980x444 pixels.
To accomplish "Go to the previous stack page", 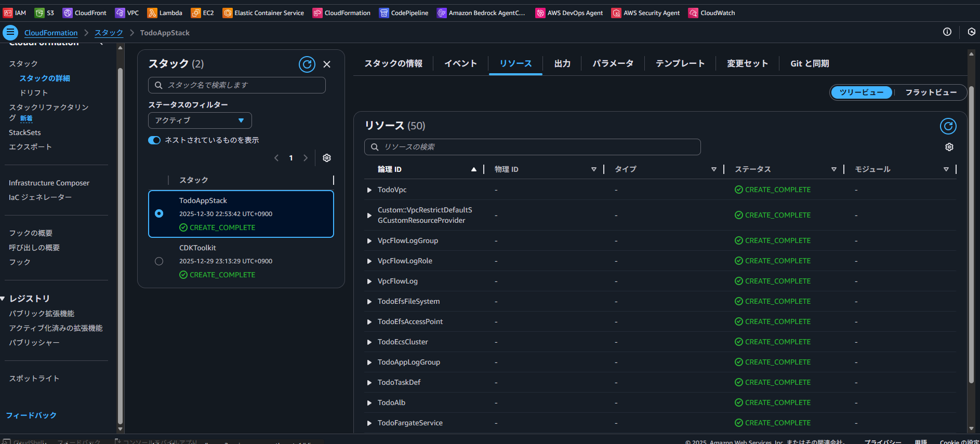I will 276,158.
